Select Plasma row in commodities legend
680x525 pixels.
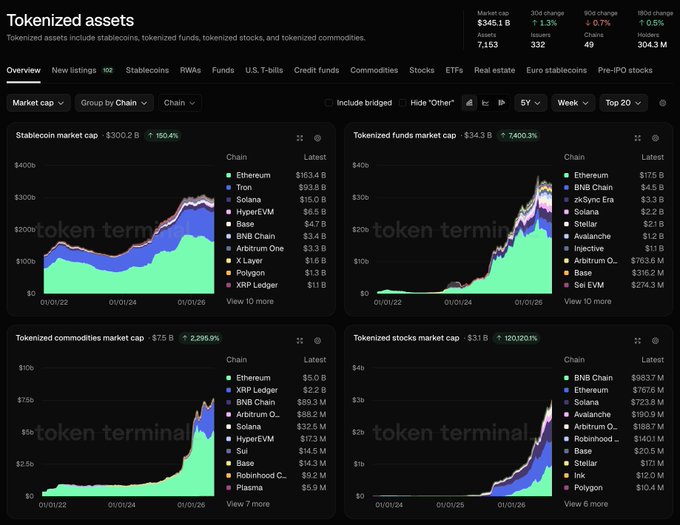tap(276, 488)
